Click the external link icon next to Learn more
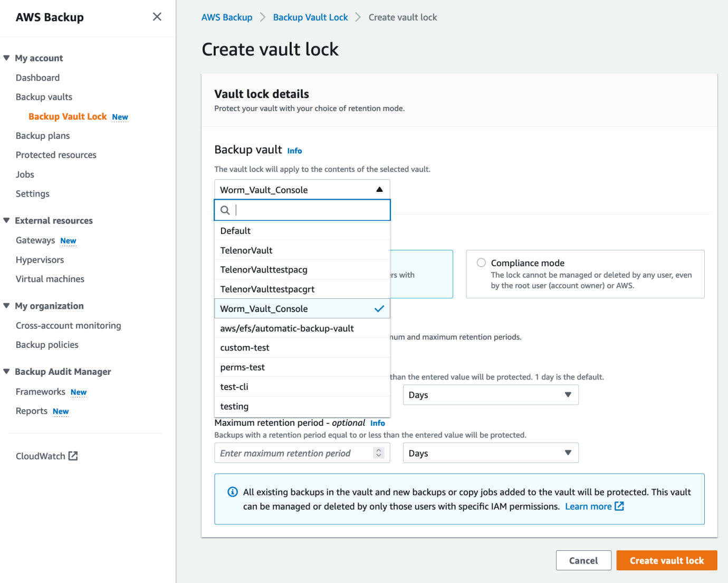The height and width of the screenshot is (583, 728). coord(619,506)
